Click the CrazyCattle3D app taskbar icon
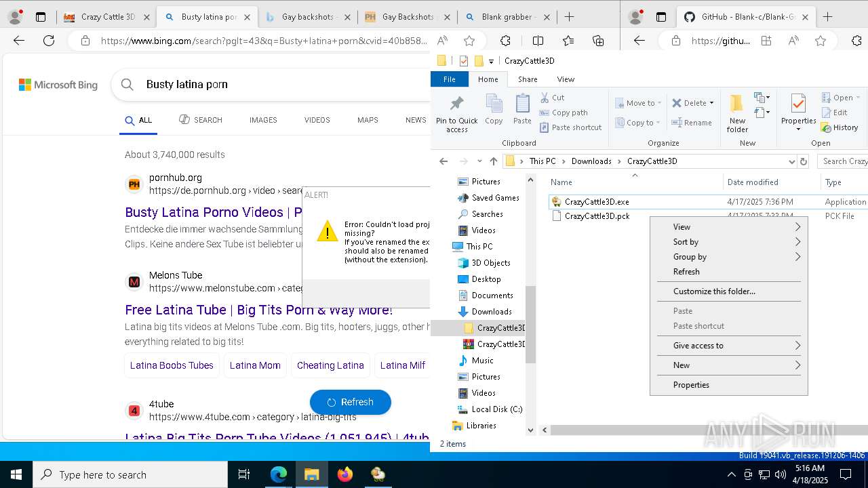 point(378,474)
